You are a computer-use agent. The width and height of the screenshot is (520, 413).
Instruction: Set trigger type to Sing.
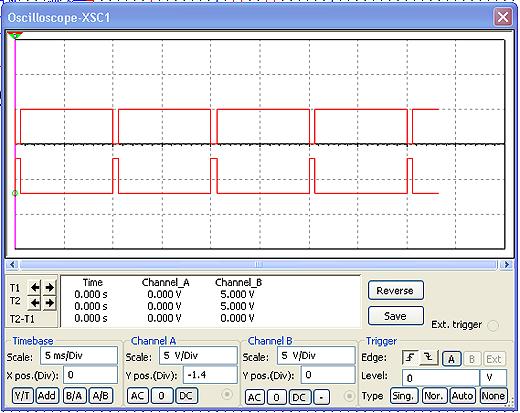click(403, 396)
